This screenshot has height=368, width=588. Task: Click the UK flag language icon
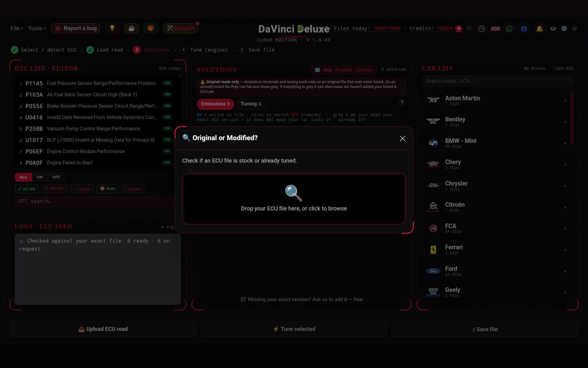click(x=495, y=29)
